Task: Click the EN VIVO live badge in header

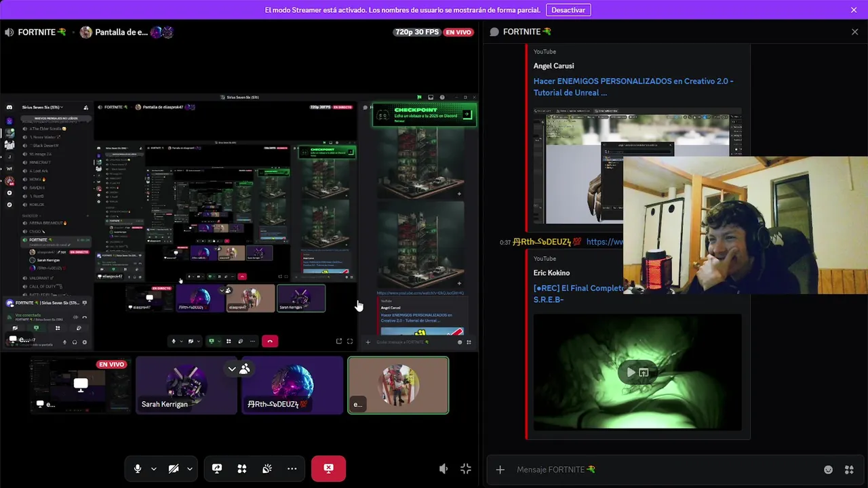Action: [459, 32]
